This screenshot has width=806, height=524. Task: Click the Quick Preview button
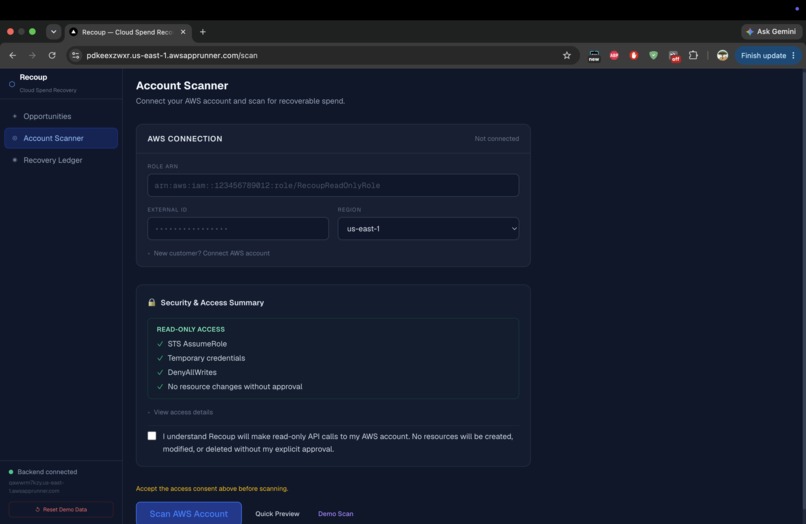(277, 513)
